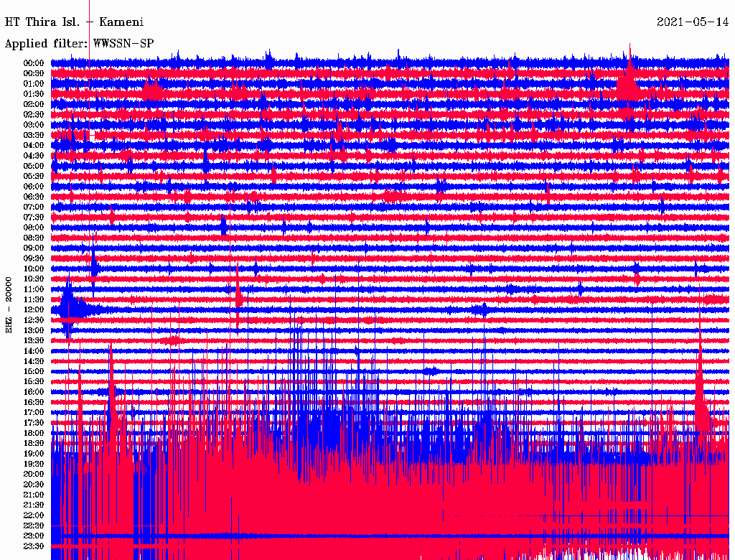Choose the 11:30 time row label
Viewport: 735px width, 560px height.
[x=34, y=299]
